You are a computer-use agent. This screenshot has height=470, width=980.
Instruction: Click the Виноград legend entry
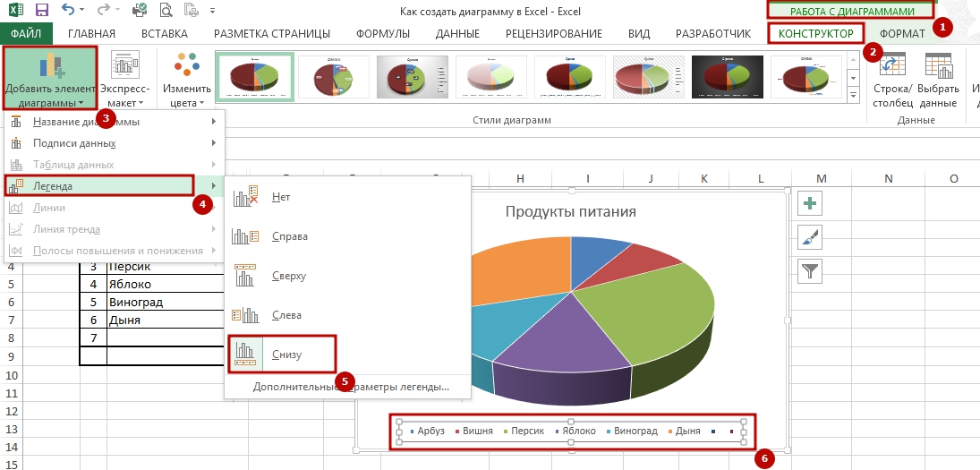point(631,431)
